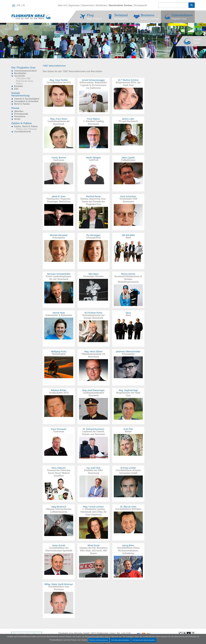Viewport: 206px width, 644px height.
Task: Open Arnold Schwarzenegger's photo thumbnail
Action: [94, 101]
